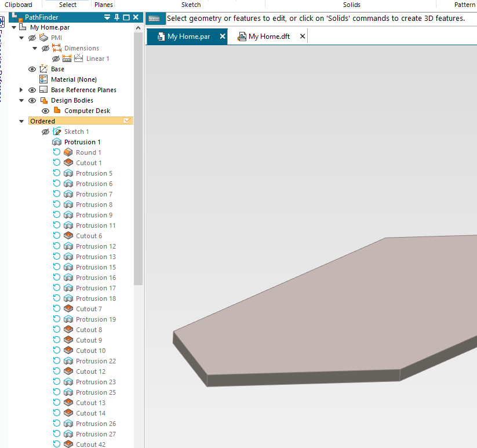This screenshot has width=477, height=448.
Task: Click the Sketch 1 icon in PathFinder
Action: pos(57,132)
